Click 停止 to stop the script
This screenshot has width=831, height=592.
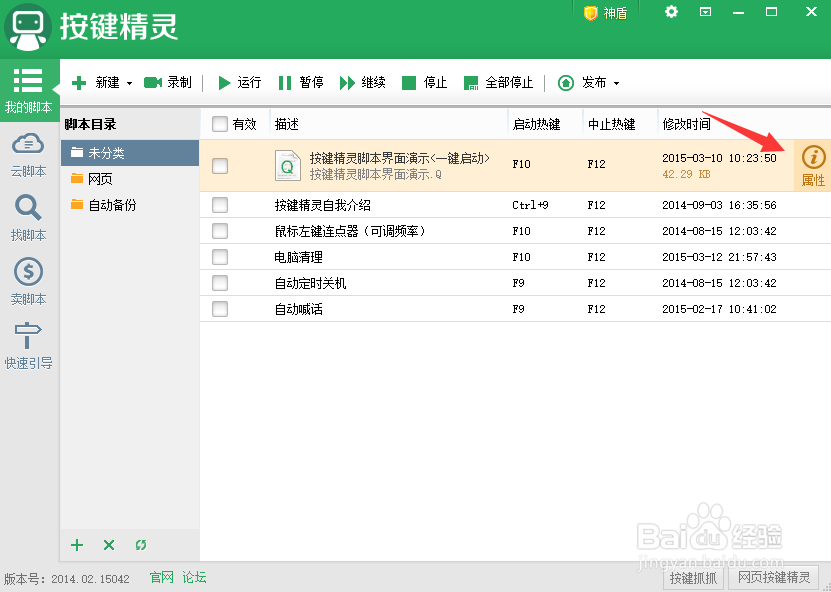(425, 83)
